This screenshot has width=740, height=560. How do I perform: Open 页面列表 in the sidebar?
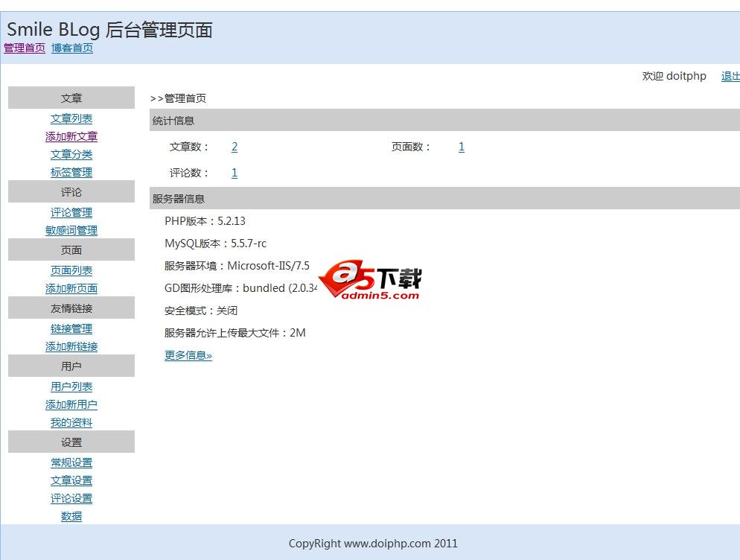pos(71,270)
